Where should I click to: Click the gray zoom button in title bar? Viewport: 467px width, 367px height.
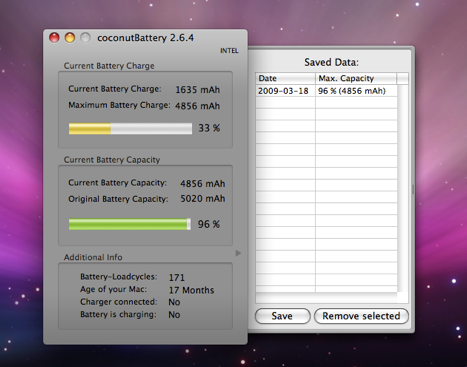tap(85, 38)
